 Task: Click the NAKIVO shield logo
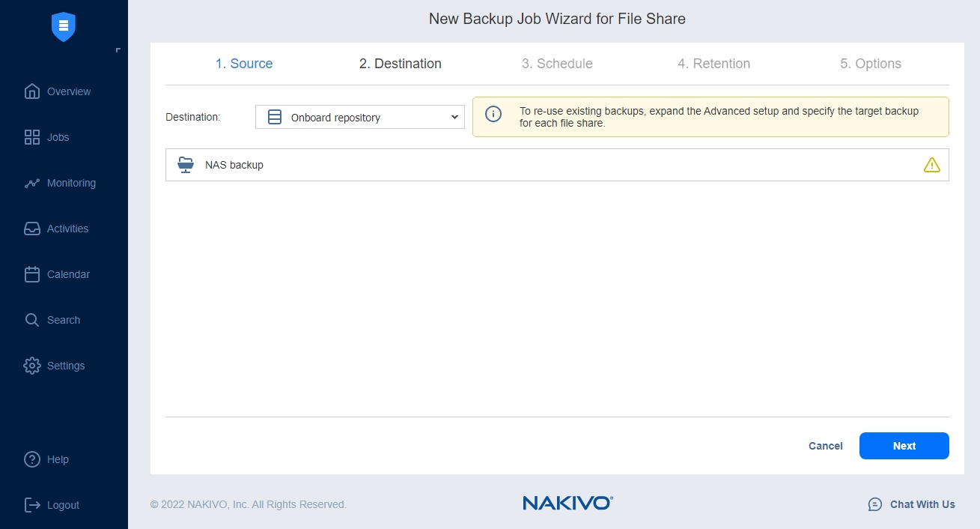coord(63,26)
